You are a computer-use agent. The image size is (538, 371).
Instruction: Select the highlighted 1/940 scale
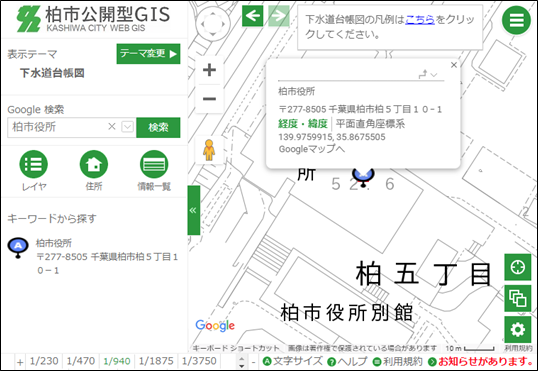point(117,361)
